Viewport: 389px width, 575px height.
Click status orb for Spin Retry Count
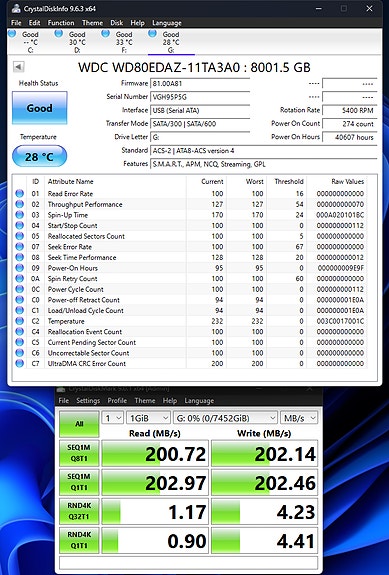(19, 279)
